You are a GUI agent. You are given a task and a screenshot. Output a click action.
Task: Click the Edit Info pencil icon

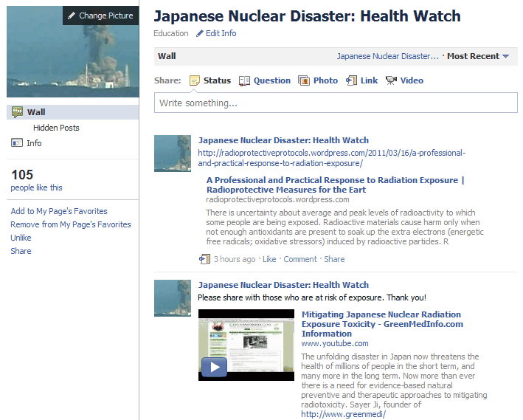tap(199, 33)
